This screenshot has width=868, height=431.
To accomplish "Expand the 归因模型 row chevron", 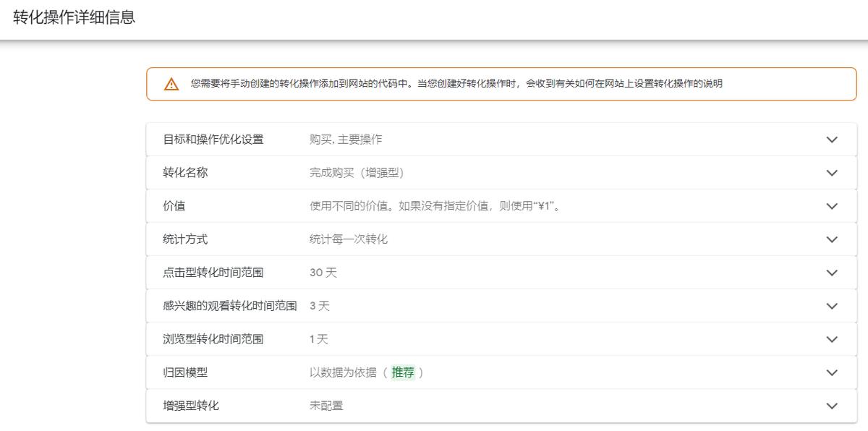I will 830,372.
